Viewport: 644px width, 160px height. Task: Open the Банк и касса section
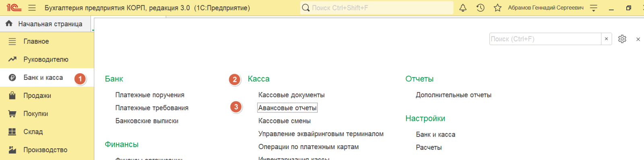point(47,77)
